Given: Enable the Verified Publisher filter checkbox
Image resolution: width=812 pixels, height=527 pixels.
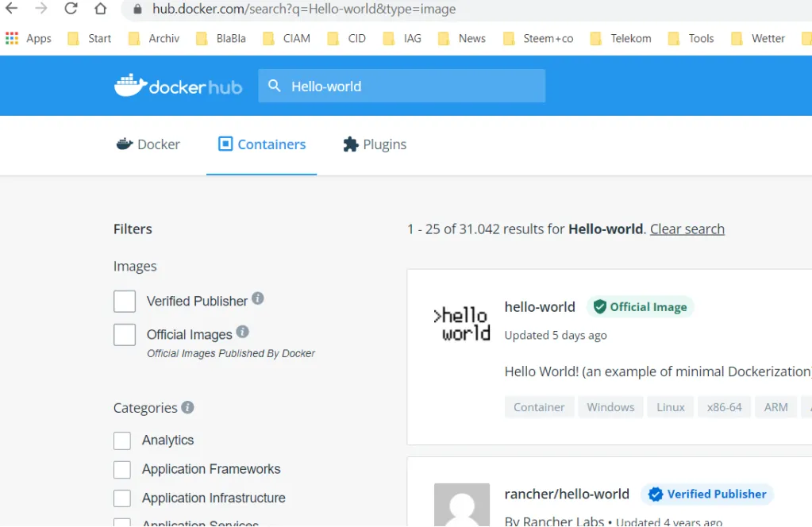Looking at the screenshot, I should click(x=125, y=302).
